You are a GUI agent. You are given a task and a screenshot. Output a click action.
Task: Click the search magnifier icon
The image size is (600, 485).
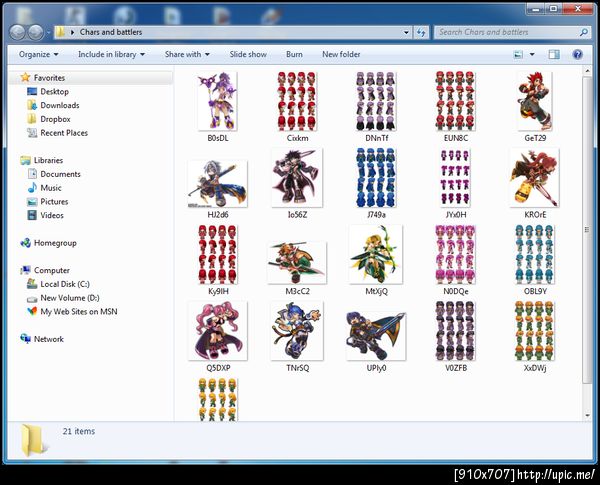point(584,33)
